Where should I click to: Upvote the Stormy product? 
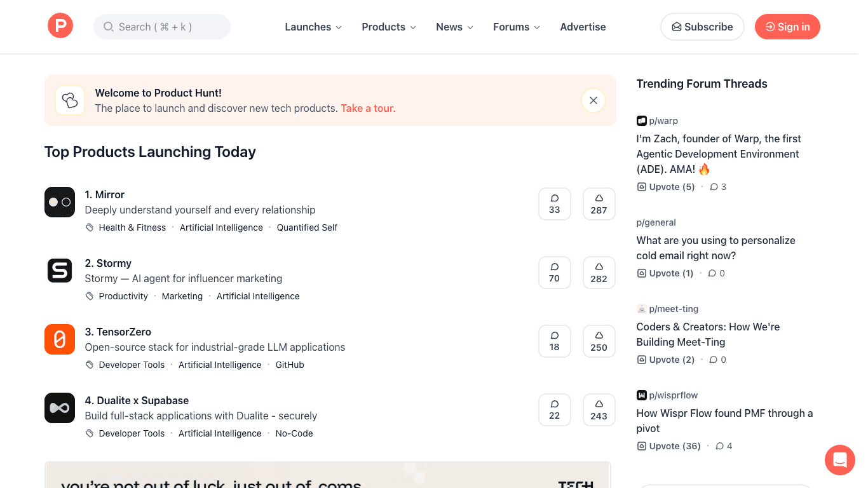coord(599,272)
